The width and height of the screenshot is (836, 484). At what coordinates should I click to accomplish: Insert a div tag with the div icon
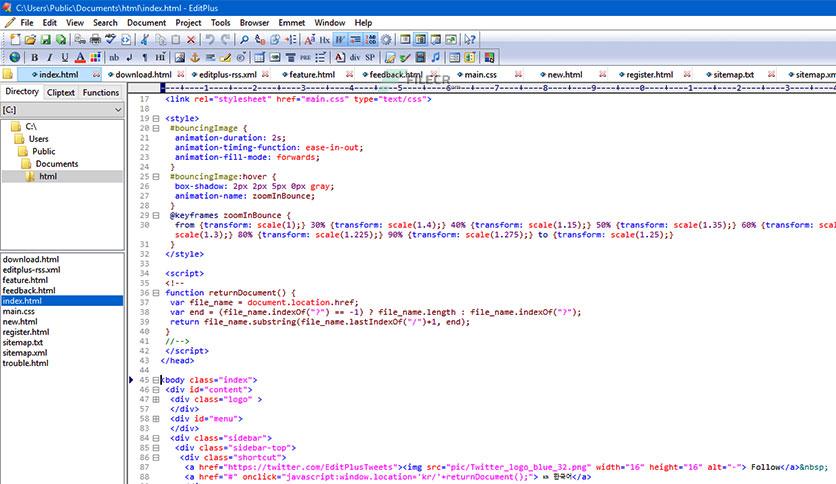click(355, 57)
